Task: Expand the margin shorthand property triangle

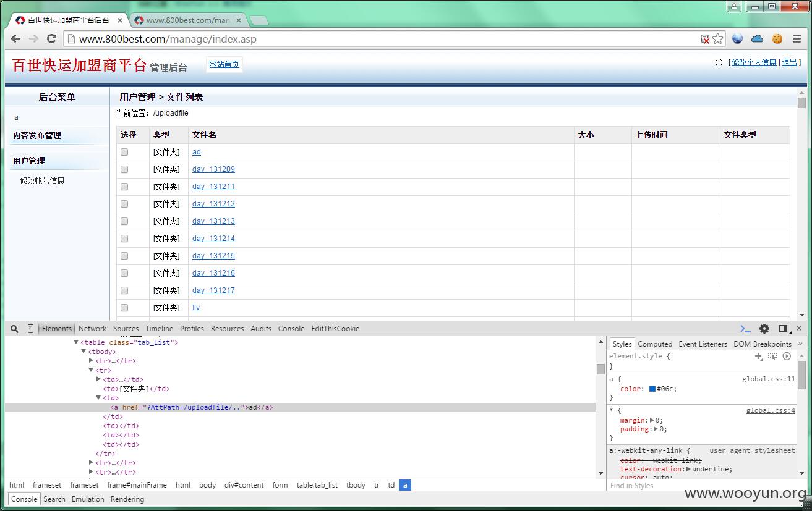Action: 652,420
